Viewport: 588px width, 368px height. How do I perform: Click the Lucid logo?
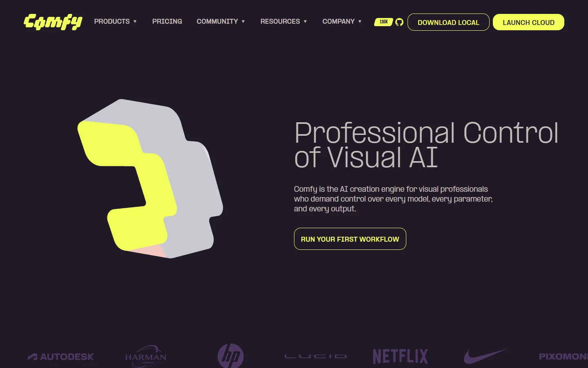[x=316, y=357]
